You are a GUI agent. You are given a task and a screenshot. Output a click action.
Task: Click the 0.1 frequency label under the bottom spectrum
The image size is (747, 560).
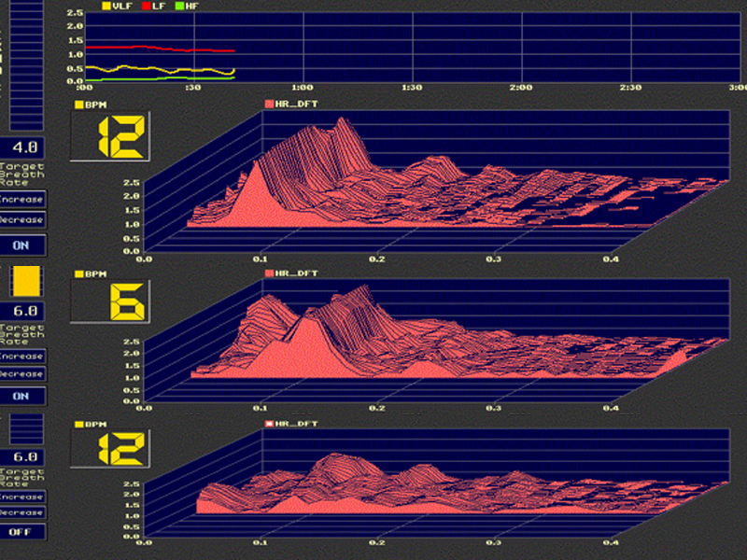261,542
